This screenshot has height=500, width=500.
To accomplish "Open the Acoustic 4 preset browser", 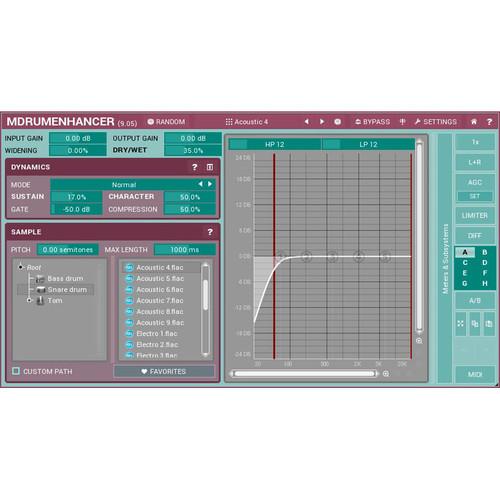I will click(x=247, y=122).
